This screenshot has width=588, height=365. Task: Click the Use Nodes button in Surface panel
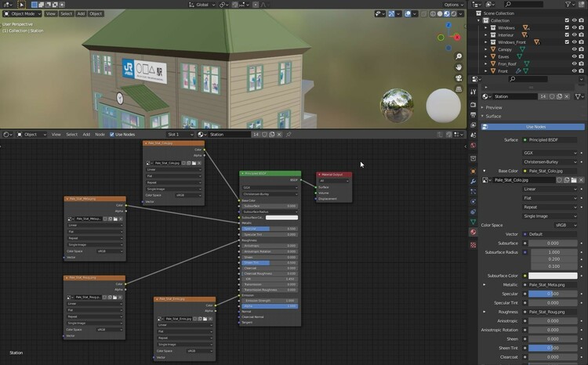tap(535, 126)
